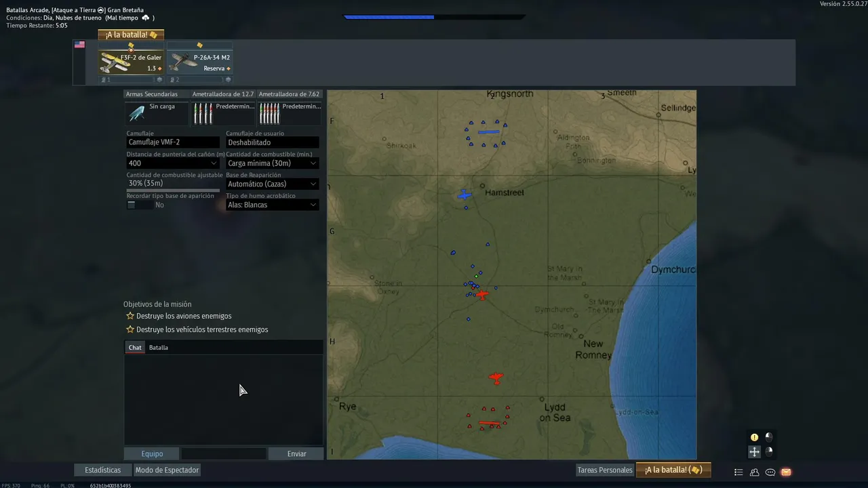This screenshot has width=868, height=488.
Task: Click objective Destruye los aviones enemigos
Action: pyautogui.click(x=184, y=316)
